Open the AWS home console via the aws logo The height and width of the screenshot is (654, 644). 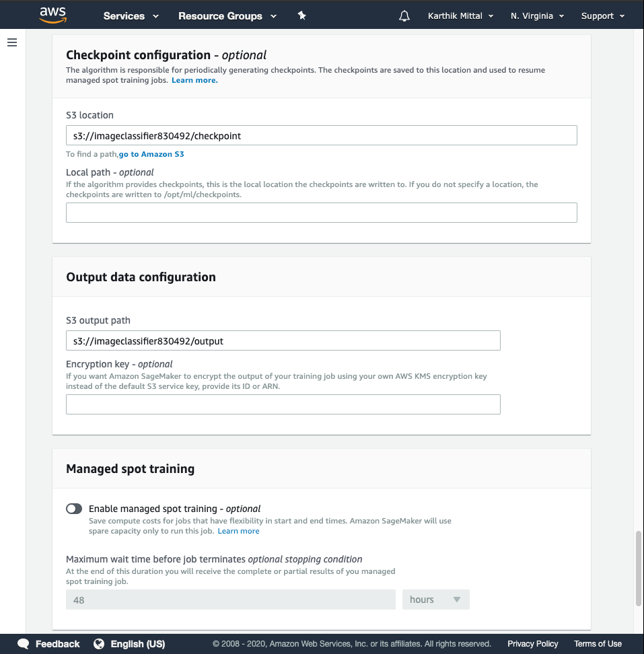point(52,14)
